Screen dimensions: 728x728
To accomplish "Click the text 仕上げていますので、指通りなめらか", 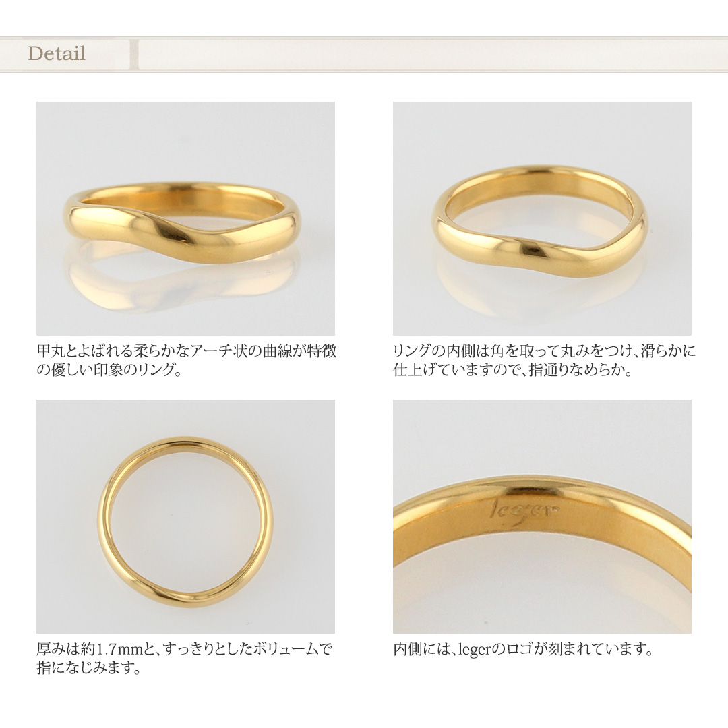I will pos(512,371).
